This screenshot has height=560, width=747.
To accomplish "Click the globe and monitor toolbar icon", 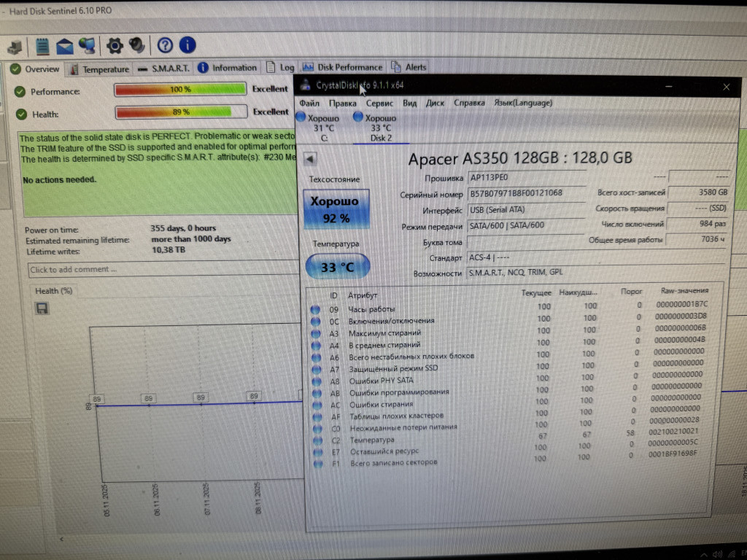I will 88,46.
